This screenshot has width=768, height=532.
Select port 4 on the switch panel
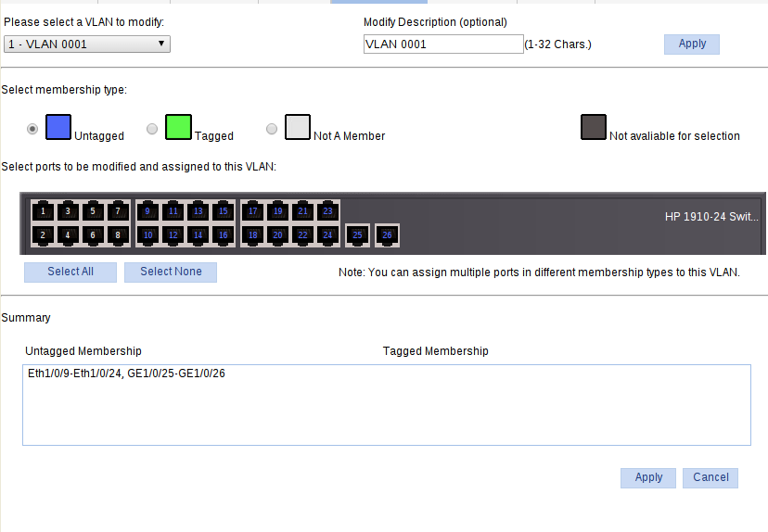click(x=68, y=234)
